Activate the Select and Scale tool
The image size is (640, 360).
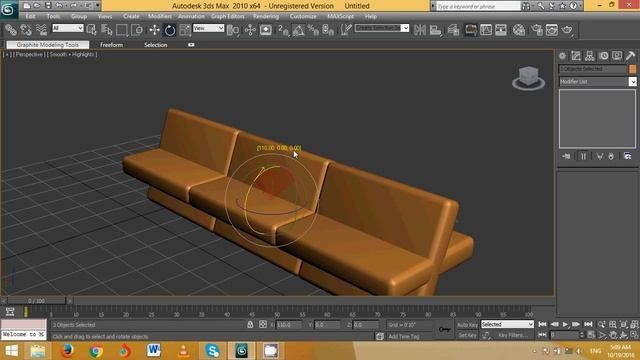coord(185,30)
